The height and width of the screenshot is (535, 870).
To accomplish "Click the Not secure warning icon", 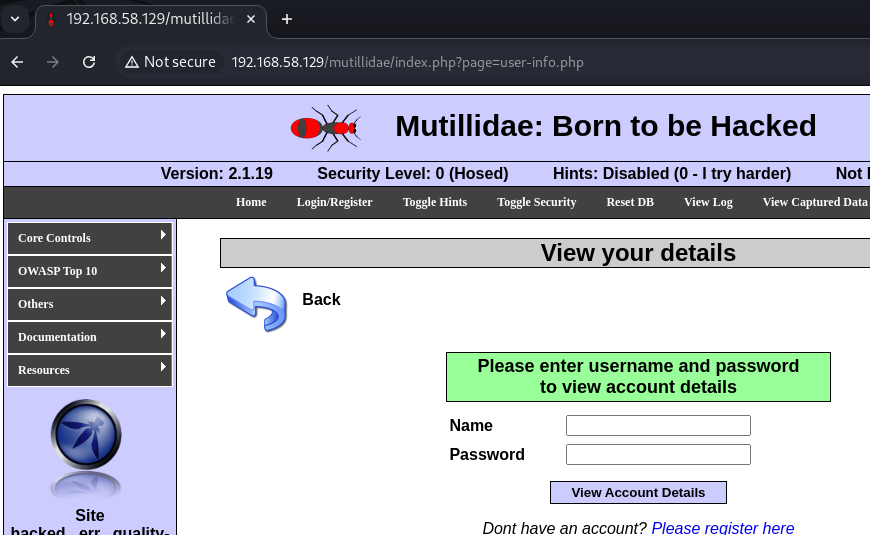I will [x=131, y=62].
